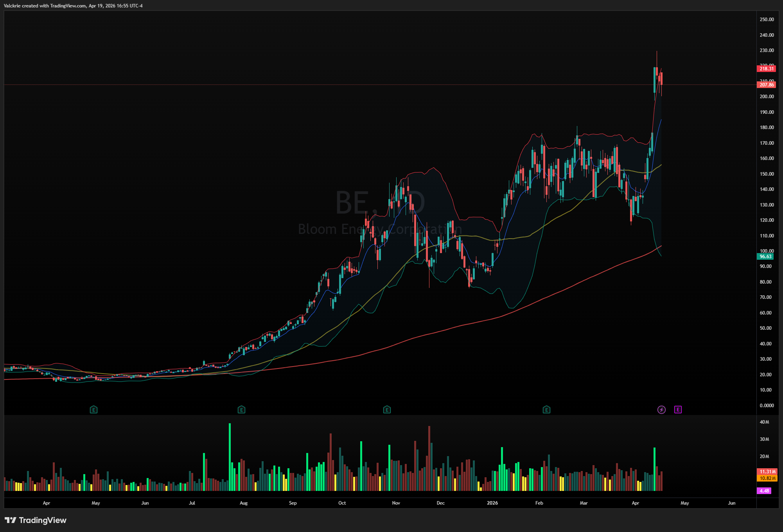Click the Aug label on the time axis
The width and height of the screenshot is (783, 532).
point(244,503)
